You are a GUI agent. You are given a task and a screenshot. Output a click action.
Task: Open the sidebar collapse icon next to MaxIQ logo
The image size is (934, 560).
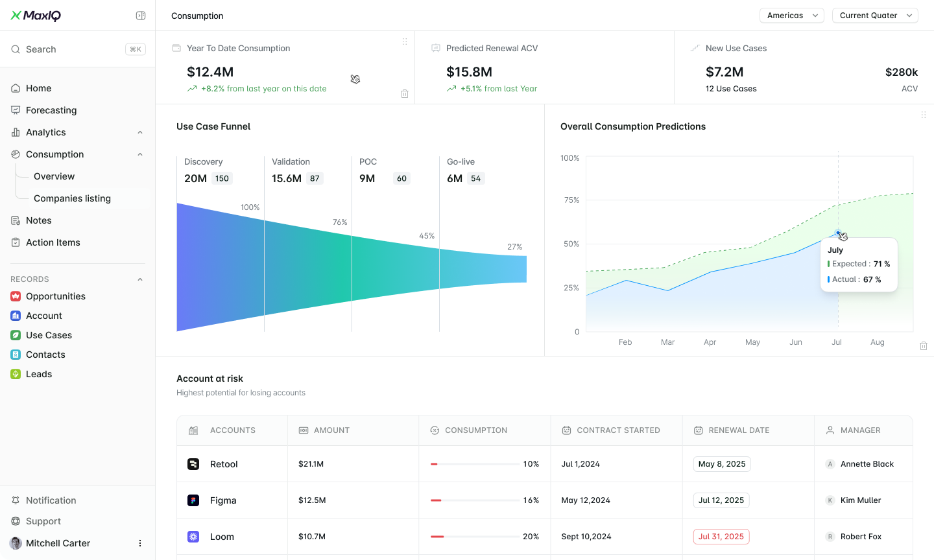click(141, 16)
